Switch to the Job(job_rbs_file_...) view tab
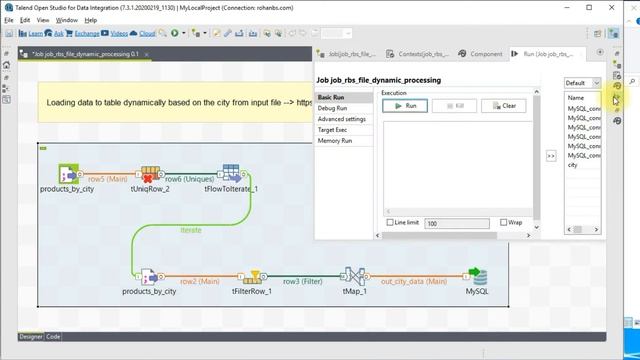The image size is (640, 360). click(x=346, y=54)
